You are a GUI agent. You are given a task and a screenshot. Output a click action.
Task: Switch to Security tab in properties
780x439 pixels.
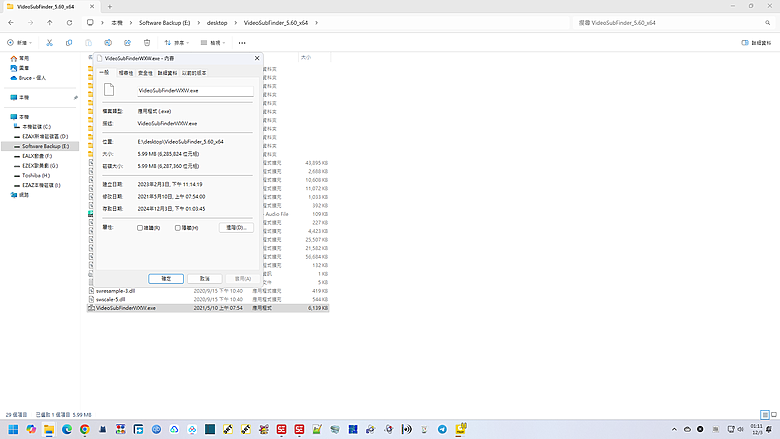(145, 73)
